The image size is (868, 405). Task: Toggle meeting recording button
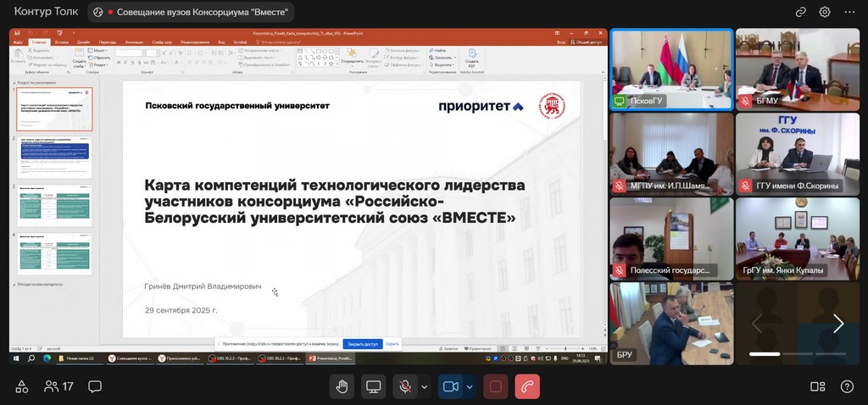tap(496, 386)
